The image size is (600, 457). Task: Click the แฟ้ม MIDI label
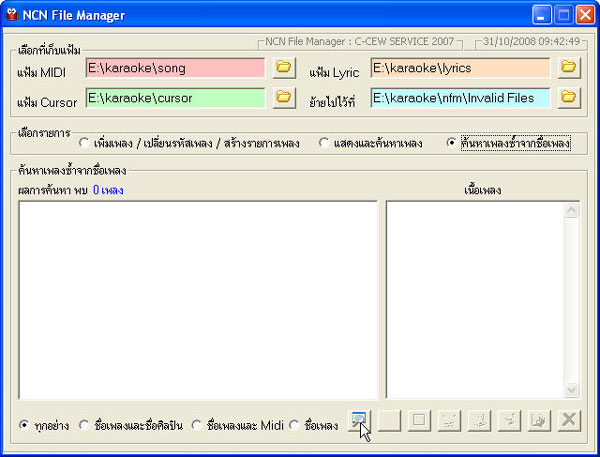41,72
